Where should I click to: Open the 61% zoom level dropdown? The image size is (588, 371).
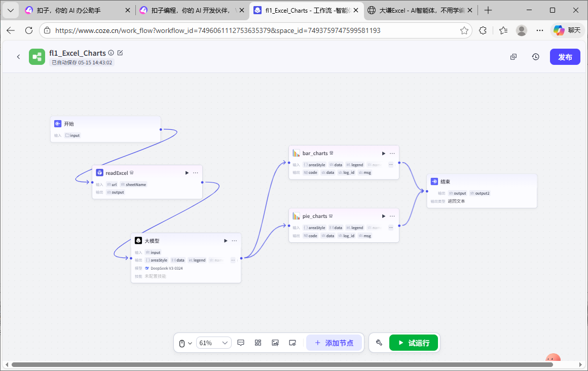pyautogui.click(x=213, y=343)
